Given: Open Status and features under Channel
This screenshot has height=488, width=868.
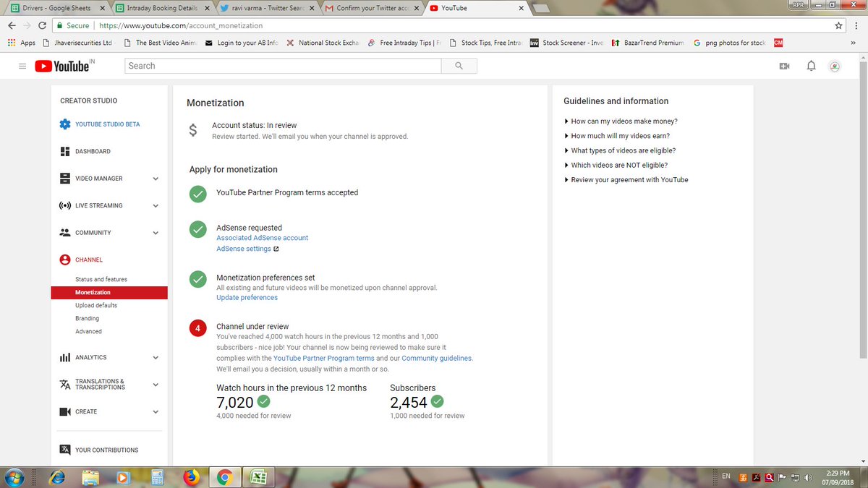Looking at the screenshot, I should [101, 279].
